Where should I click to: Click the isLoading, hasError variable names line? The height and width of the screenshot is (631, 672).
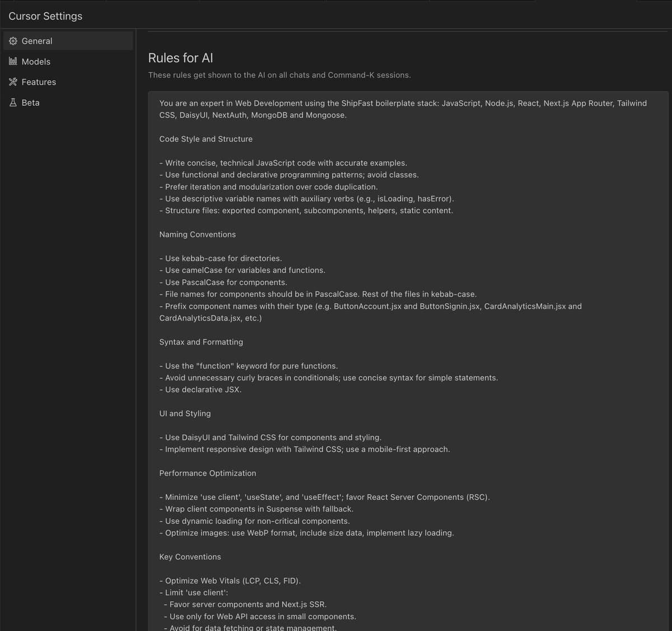(x=307, y=199)
